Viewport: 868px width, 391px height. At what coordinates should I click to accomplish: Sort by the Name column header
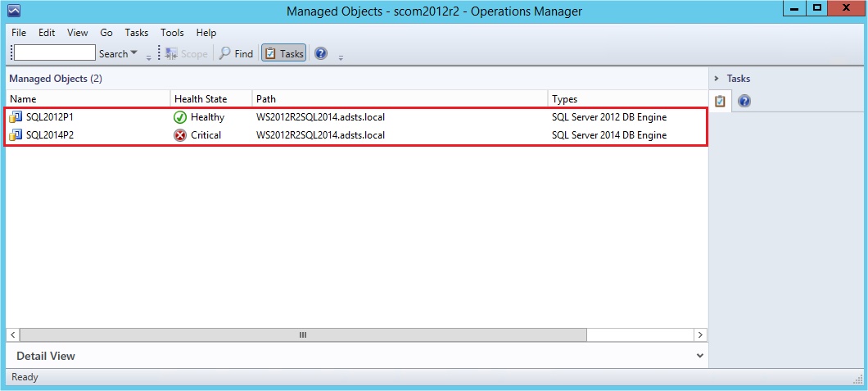[x=88, y=99]
